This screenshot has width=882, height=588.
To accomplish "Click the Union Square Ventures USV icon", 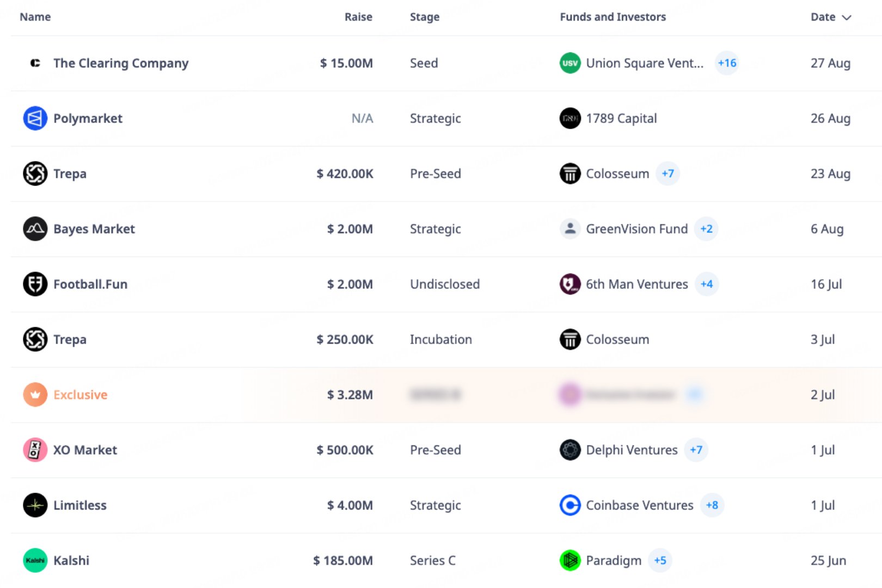I will point(570,63).
